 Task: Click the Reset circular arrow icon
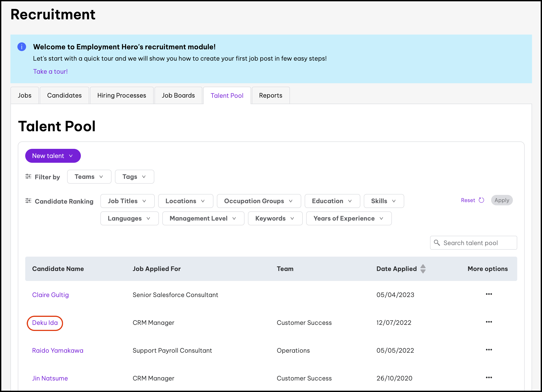[481, 200]
